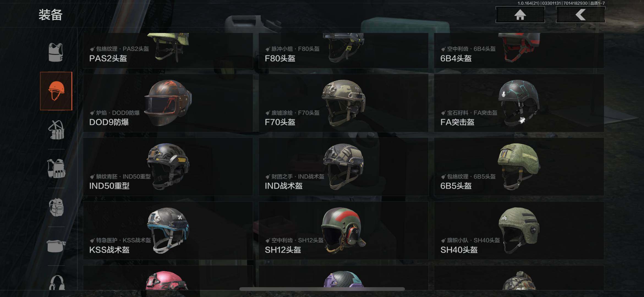Click the back arrow button
This screenshot has height=297, width=644.
pos(580,15)
